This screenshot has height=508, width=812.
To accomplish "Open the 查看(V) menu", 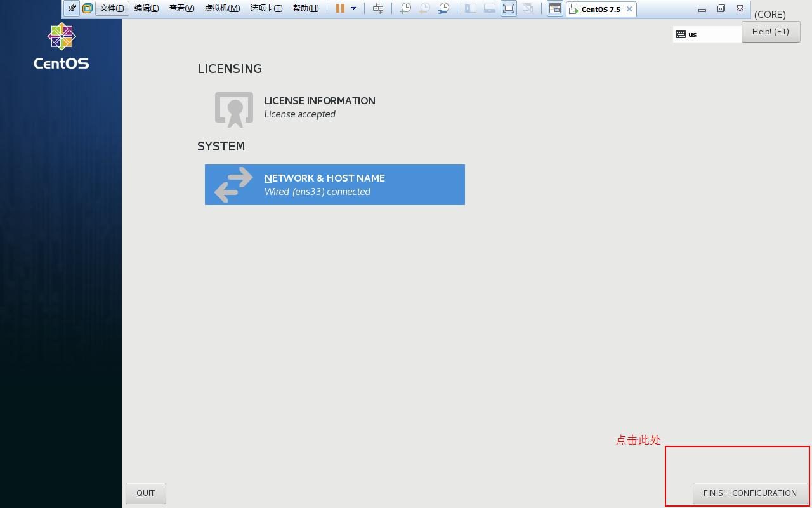I will click(181, 8).
